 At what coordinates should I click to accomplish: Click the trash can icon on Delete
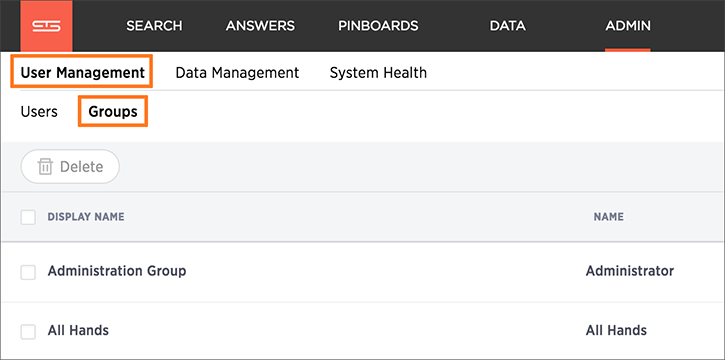click(x=45, y=166)
